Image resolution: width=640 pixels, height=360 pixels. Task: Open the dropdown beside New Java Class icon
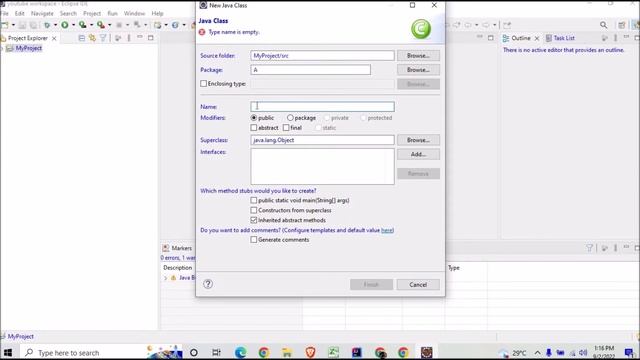[184, 25]
